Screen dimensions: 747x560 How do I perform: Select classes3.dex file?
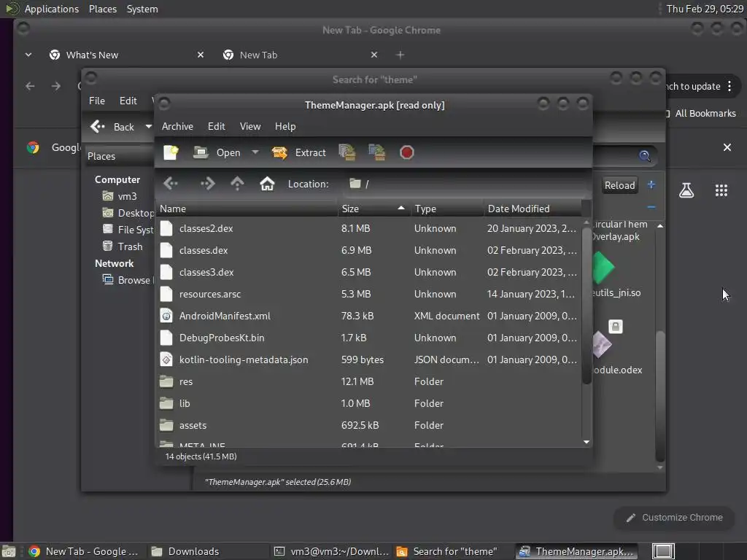click(x=368, y=273)
